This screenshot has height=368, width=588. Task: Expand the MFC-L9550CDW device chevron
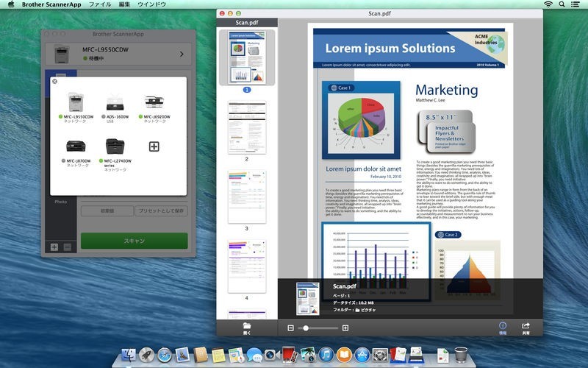(x=181, y=53)
